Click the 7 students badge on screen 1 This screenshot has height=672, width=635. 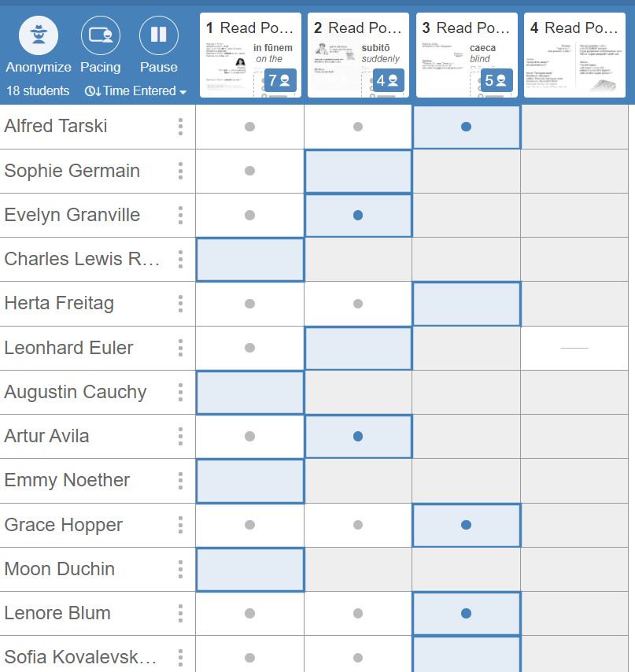(x=279, y=80)
